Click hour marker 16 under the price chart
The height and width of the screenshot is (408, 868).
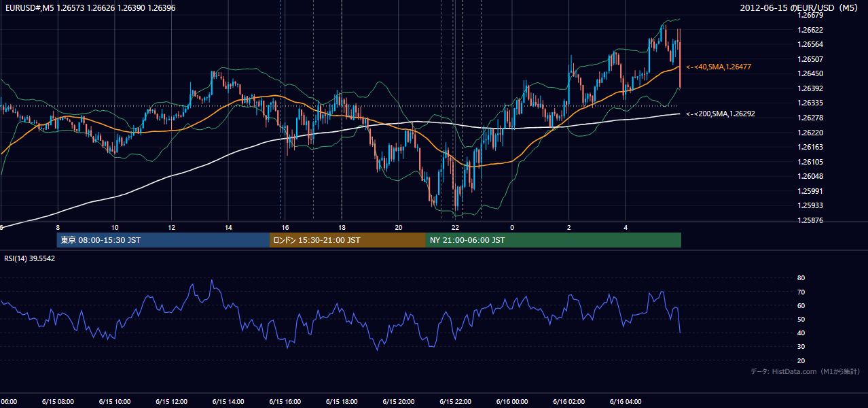285,227
